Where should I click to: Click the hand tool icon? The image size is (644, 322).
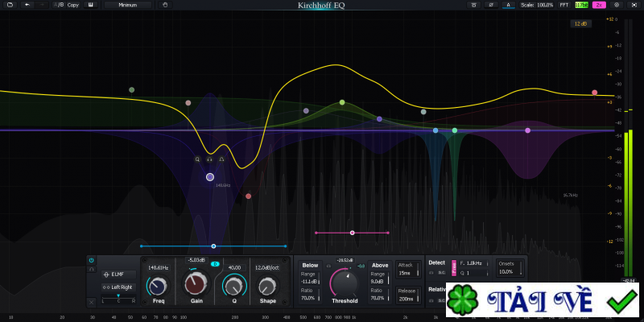pos(166,5)
